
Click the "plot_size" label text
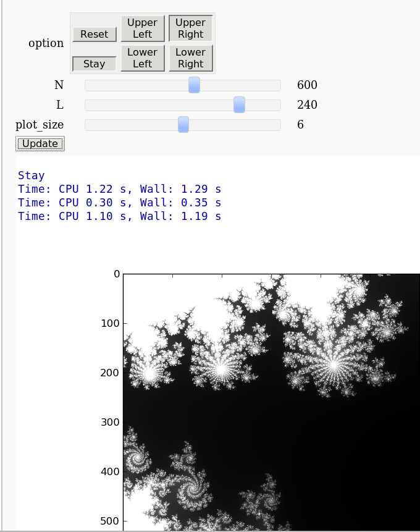click(40, 125)
